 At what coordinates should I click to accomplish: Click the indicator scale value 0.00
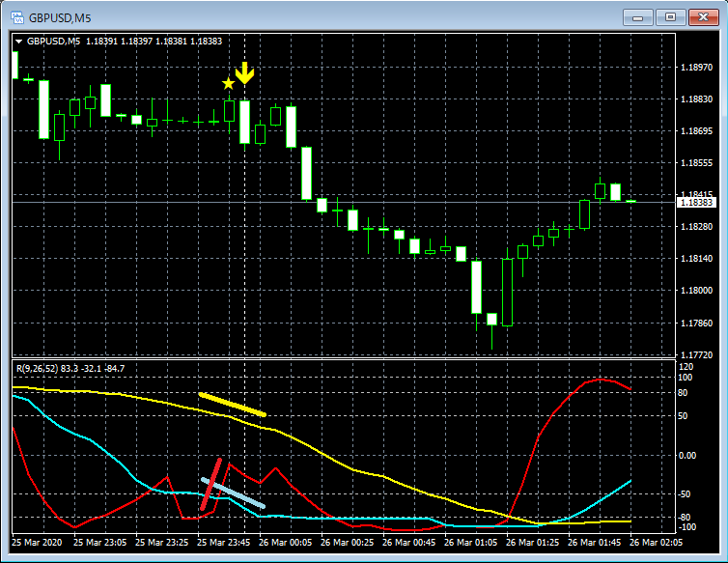tap(687, 456)
